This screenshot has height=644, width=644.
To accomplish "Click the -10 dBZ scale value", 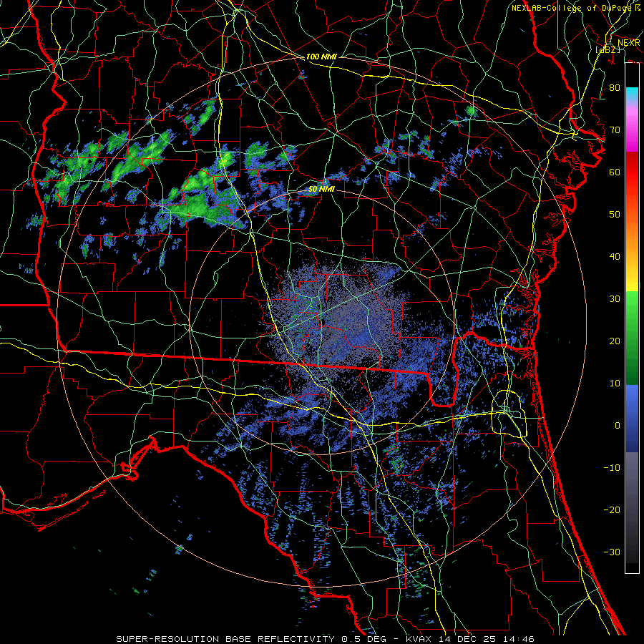I will click(612, 467).
